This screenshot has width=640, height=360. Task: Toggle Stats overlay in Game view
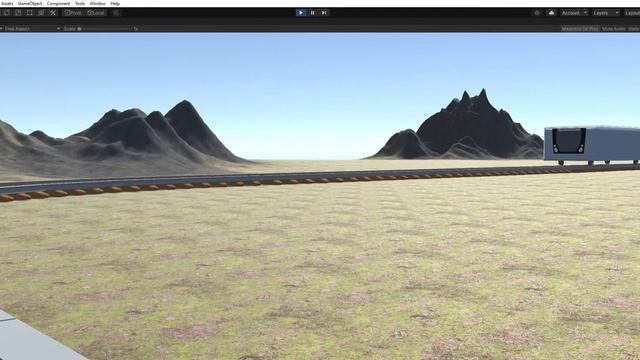point(633,29)
